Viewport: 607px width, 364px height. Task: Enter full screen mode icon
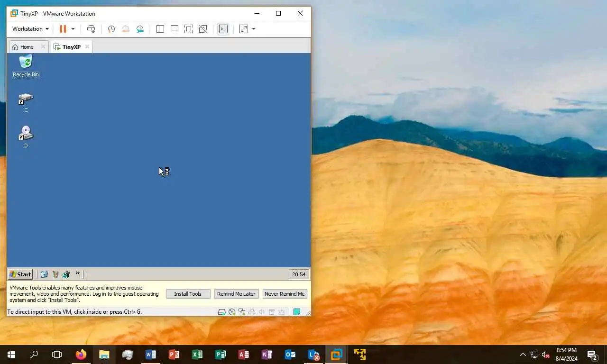click(189, 29)
